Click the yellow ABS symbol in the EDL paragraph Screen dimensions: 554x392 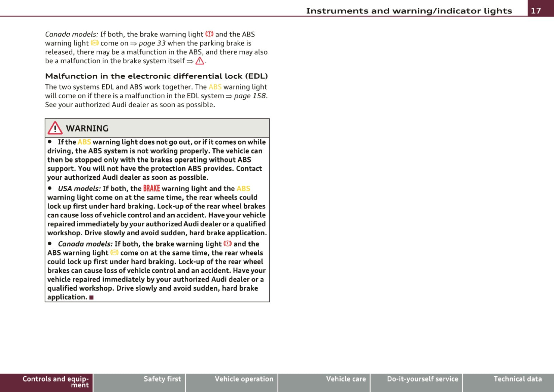point(215,87)
